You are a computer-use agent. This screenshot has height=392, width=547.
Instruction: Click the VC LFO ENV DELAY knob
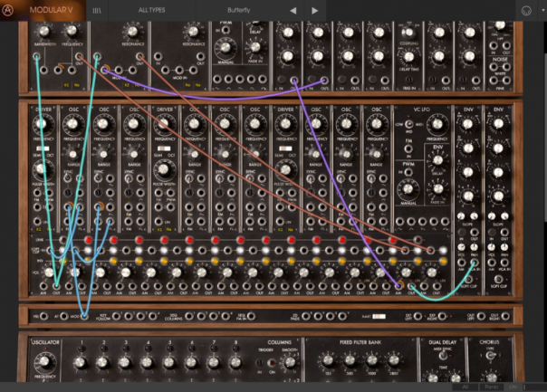click(x=437, y=160)
